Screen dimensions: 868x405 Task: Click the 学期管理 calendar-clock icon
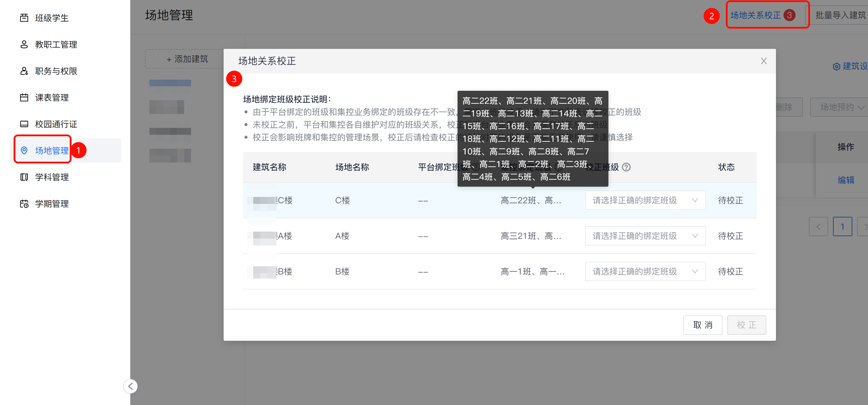[24, 204]
